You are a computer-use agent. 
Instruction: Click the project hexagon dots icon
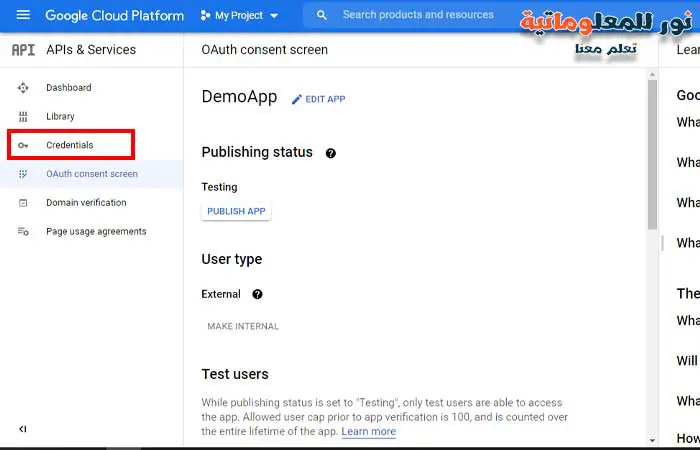click(x=205, y=16)
